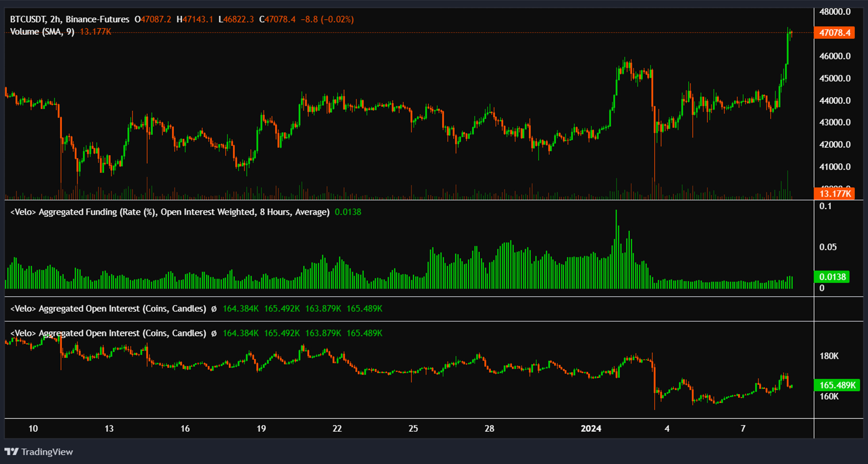Click the TradingView logo icon
The image size is (868, 464).
(11, 451)
